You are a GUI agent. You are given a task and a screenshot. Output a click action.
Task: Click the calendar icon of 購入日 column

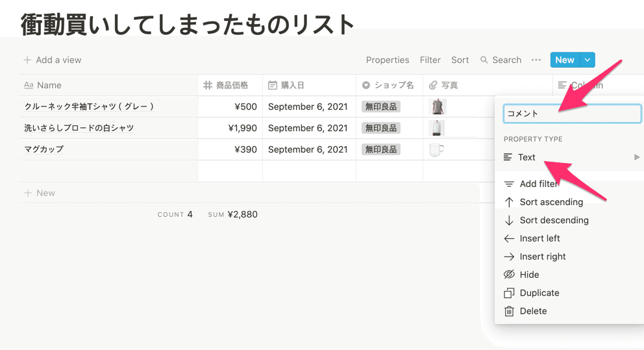coord(272,85)
